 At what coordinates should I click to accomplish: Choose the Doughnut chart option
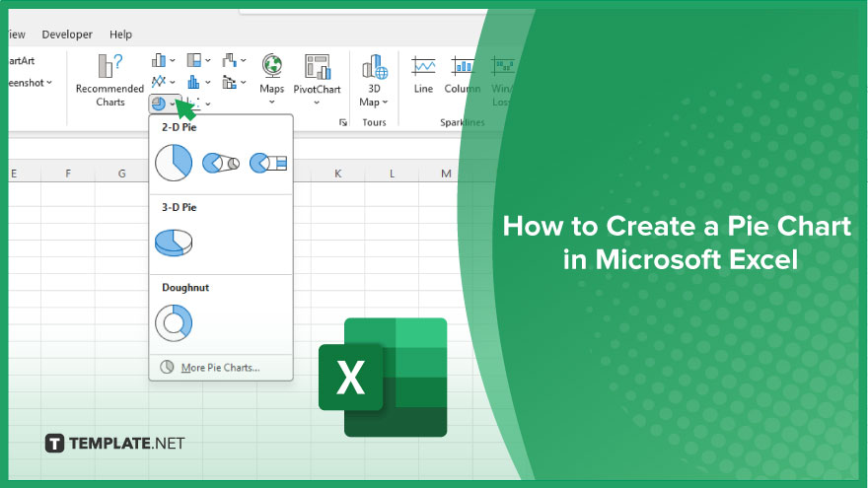(174, 323)
